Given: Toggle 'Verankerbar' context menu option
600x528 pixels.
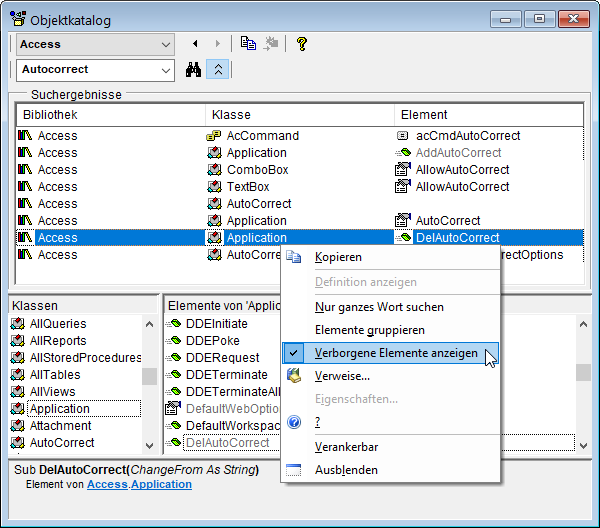Looking at the screenshot, I should point(346,446).
